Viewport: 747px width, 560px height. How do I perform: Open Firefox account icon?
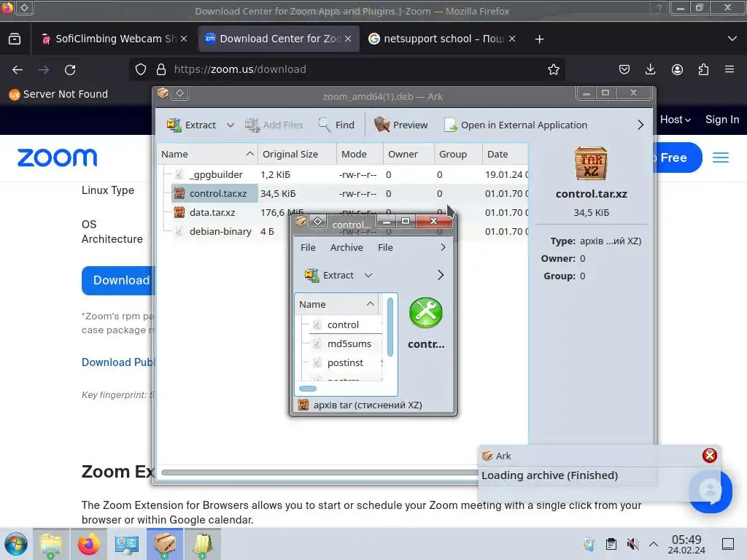click(677, 69)
